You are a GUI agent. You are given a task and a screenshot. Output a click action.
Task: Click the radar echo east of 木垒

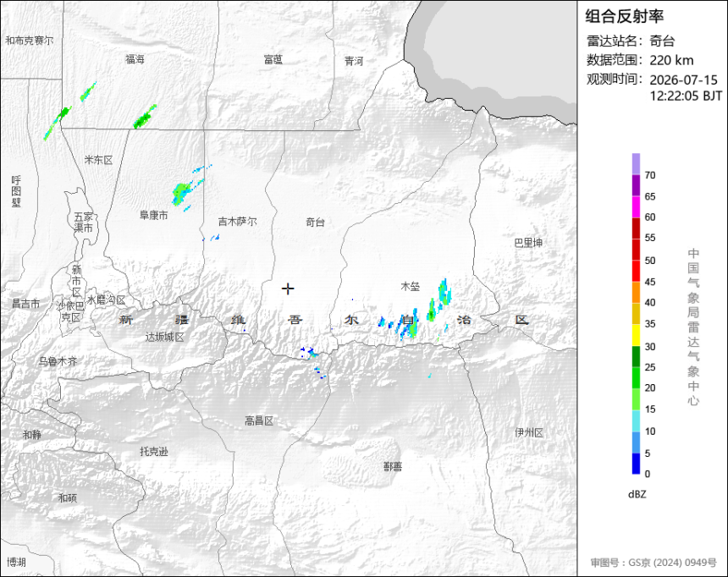tap(444, 292)
